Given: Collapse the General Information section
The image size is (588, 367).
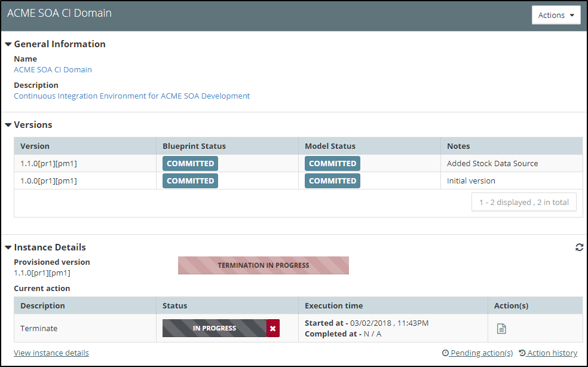Looking at the screenshot, I should (x=8, y=44).
